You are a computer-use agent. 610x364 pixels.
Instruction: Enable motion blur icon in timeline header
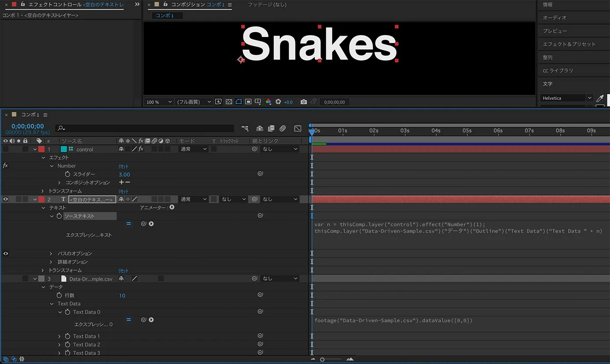coord(283,128)
